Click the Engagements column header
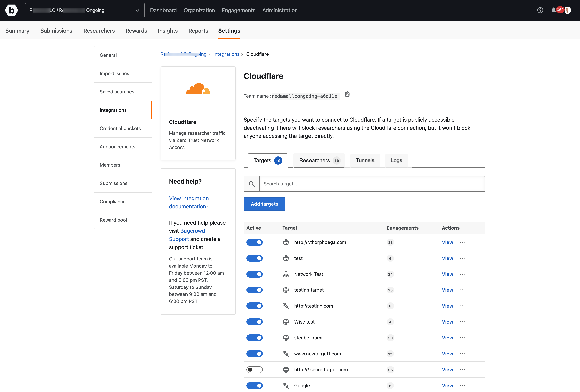This screenshot has height=392, width=580. click(x=403, y=228)
